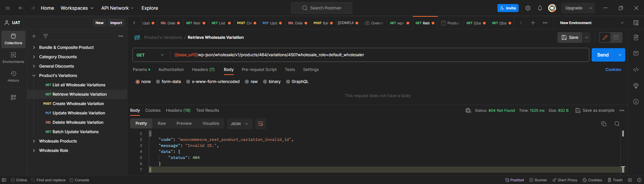
Task: Open the settings gear icon
Action: coord(528,8)
